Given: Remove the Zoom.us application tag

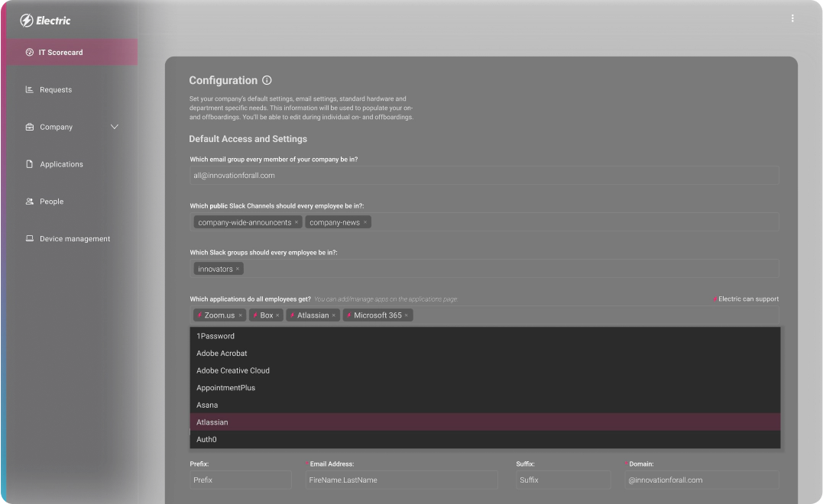Looking at the screenshot, I should 239,315.
